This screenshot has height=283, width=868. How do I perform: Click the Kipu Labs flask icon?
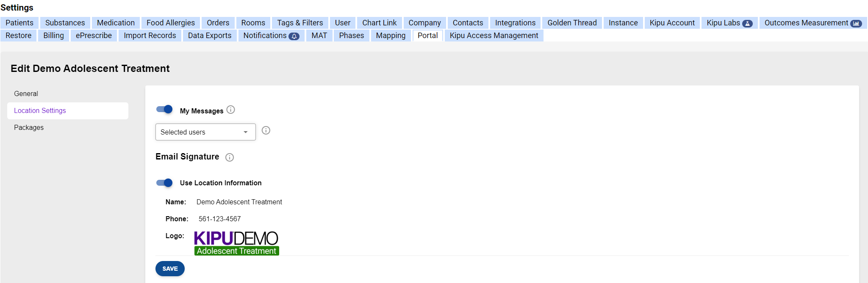[x=747, y=24]
